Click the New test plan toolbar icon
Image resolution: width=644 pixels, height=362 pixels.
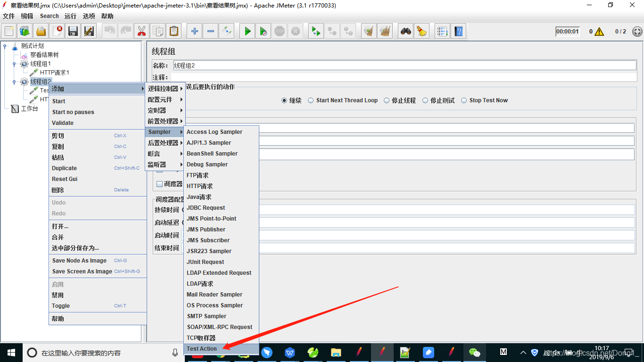9,31
